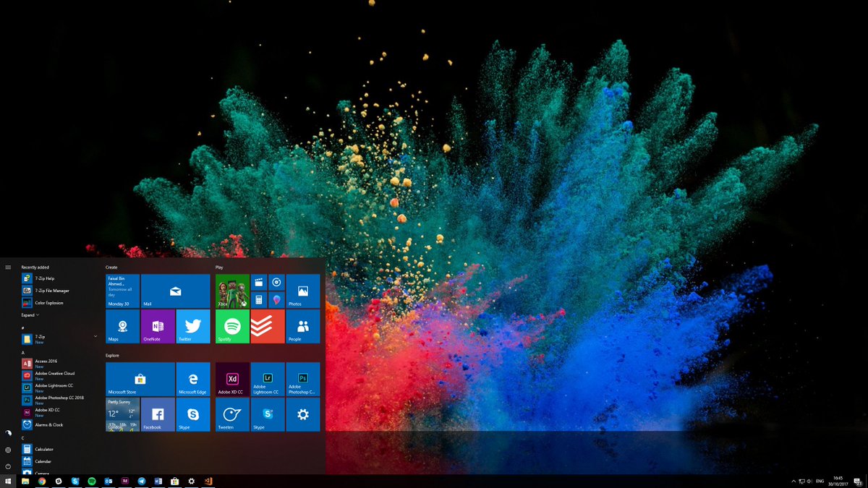The height and width of the screenshot is (488, 868).
Task: Launch Access 2016 from app list
Action: [59, 363]
